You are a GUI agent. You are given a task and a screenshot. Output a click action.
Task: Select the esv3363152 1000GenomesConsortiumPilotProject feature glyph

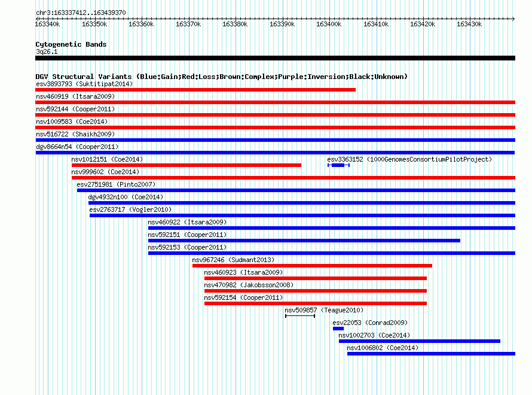[338, 165]
